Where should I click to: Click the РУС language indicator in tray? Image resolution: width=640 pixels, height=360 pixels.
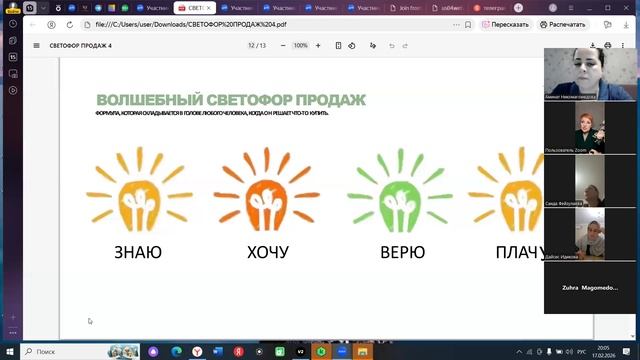pyautogui.click(x=582, y=352)
